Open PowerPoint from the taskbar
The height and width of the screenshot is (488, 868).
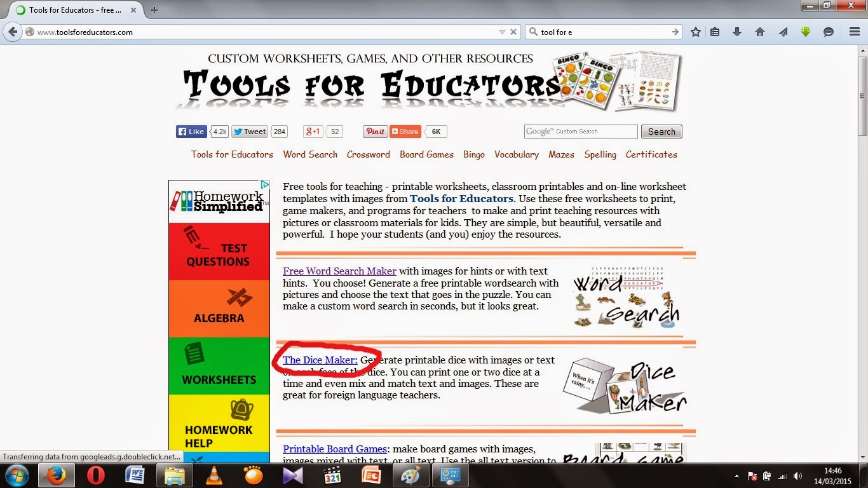click(371, 475)
